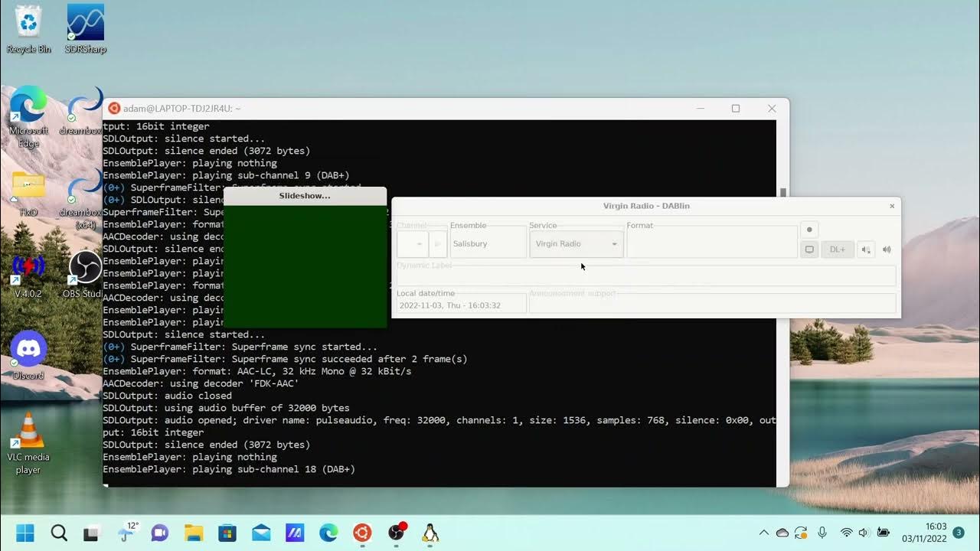Screen dimensions: 980x551
Task: Open the Windows Start menu
Action: 25,533
